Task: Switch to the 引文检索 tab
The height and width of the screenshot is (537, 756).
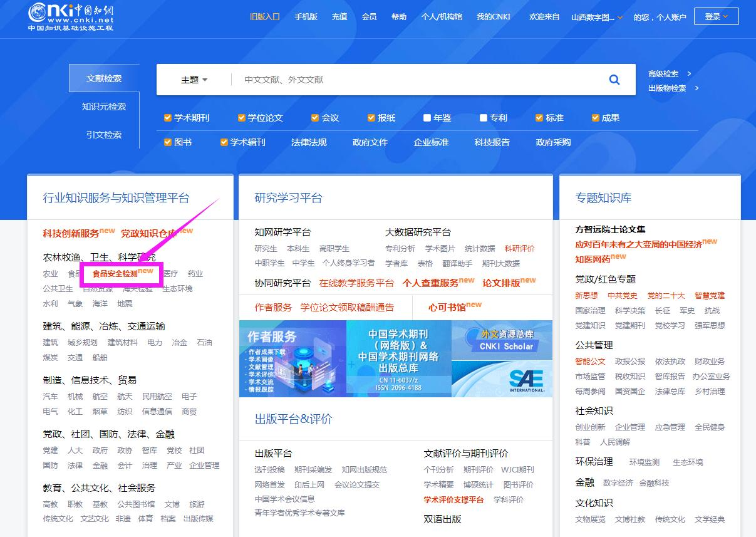Action: (x=104, y=135)
